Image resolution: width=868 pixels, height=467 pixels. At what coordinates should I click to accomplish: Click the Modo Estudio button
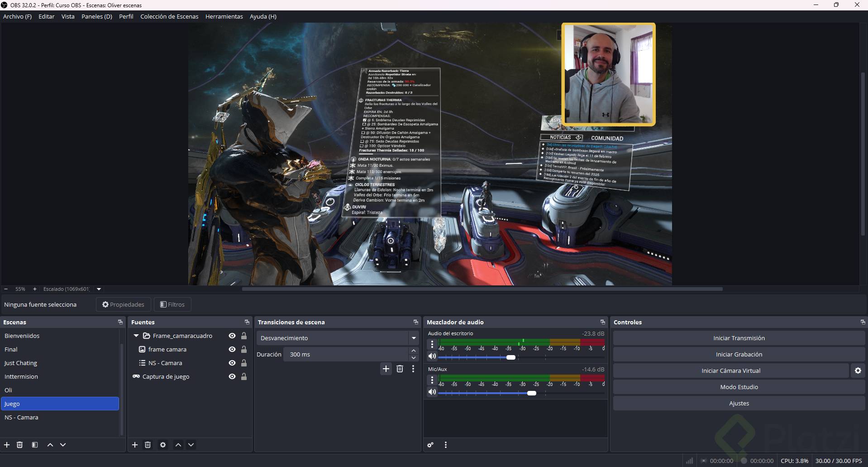point(739,387)
